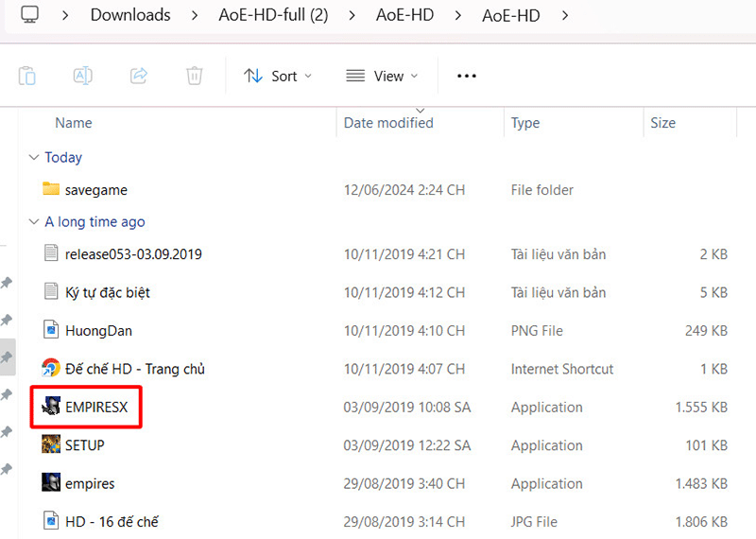
Task: Select the HuongDan PNG file
Action: pyautogui.click(x=98, y=331)
